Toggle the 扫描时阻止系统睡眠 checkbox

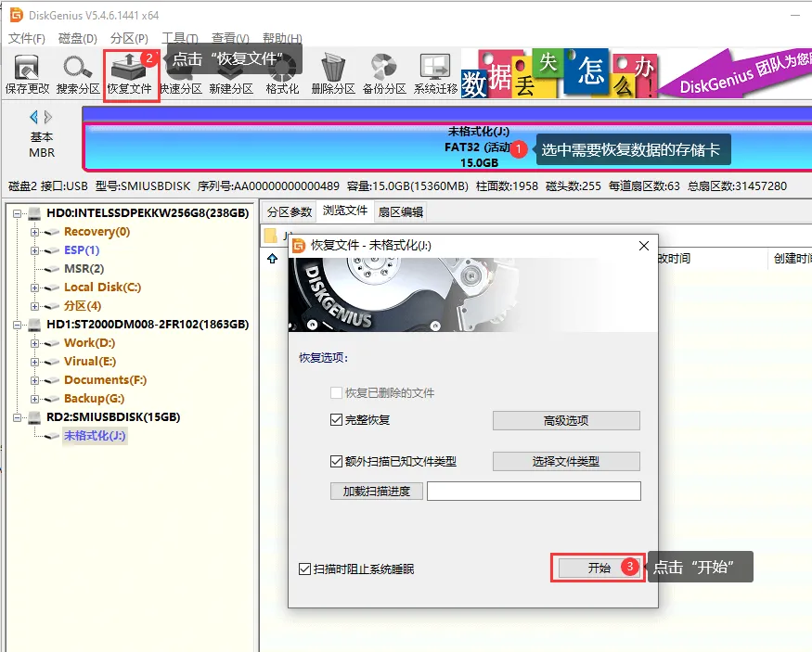point(304,569)
